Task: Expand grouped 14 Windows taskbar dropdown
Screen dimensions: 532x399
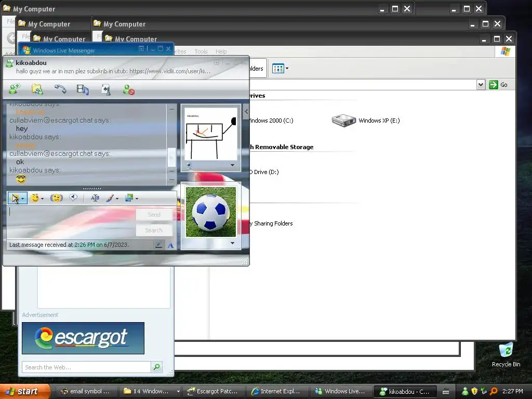Action: click(x=178, y=391)
